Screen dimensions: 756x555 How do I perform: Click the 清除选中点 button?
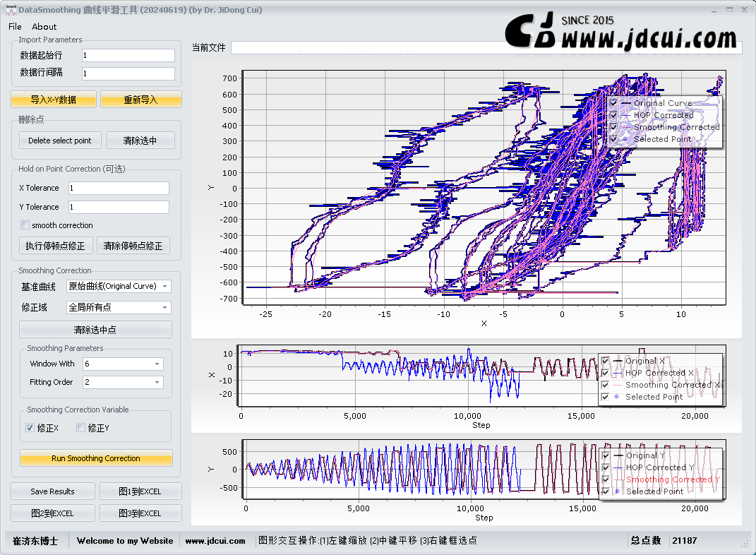(95, 330)
